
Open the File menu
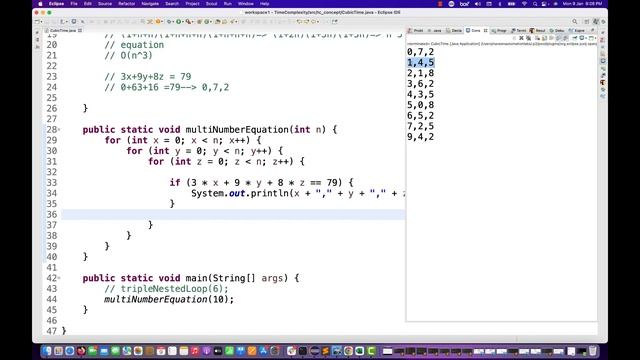click(x=73, y=4)
